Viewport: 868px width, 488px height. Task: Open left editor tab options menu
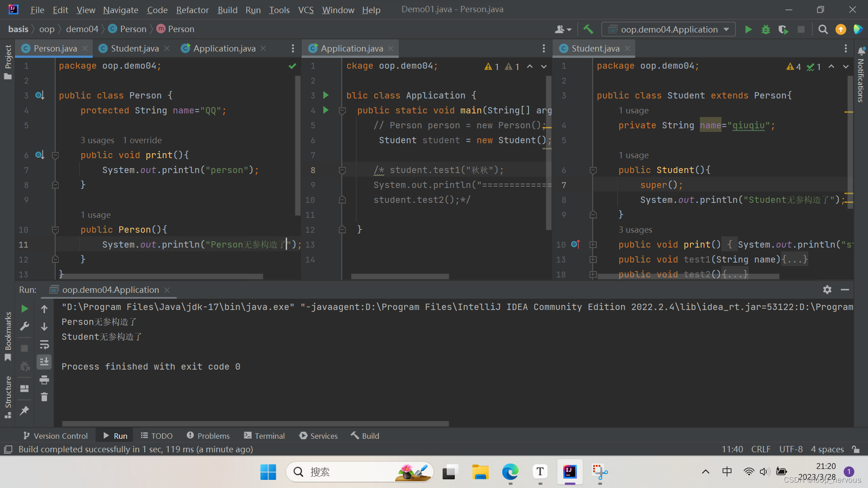(x=293, y=48)
